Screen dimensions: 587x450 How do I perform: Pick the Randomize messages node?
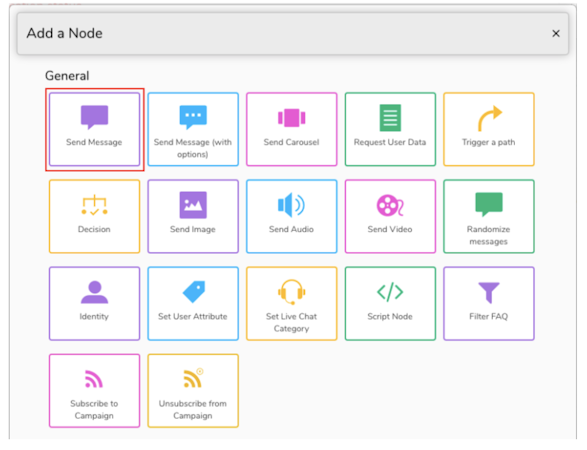(489, 216)
